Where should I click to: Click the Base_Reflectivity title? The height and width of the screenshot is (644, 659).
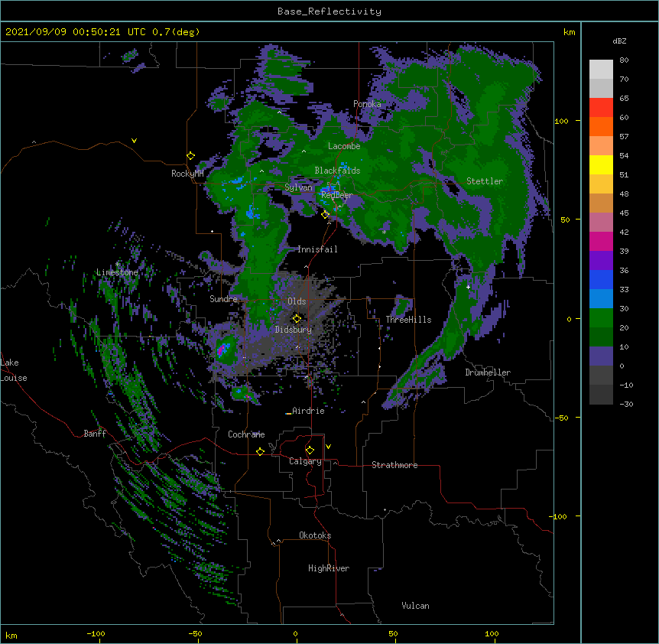point(329,11)
